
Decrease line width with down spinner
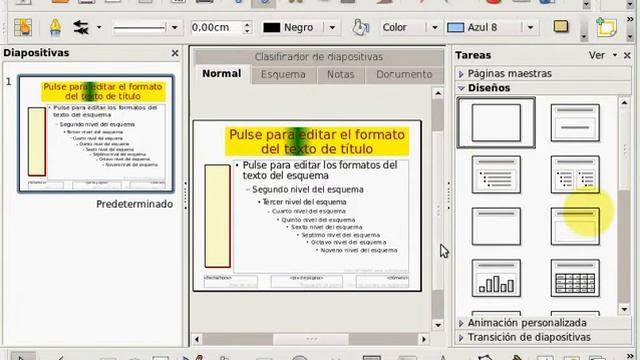pyautogui.click(x=247, y=31)
